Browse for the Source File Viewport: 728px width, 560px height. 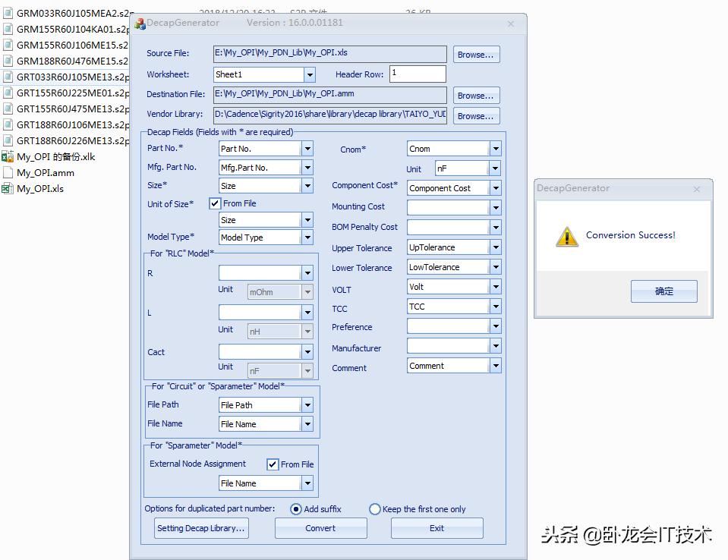[477, 55]
